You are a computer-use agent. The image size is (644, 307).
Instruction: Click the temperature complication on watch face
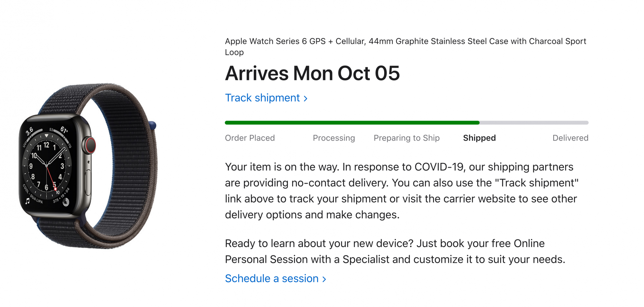pos(64,130)
